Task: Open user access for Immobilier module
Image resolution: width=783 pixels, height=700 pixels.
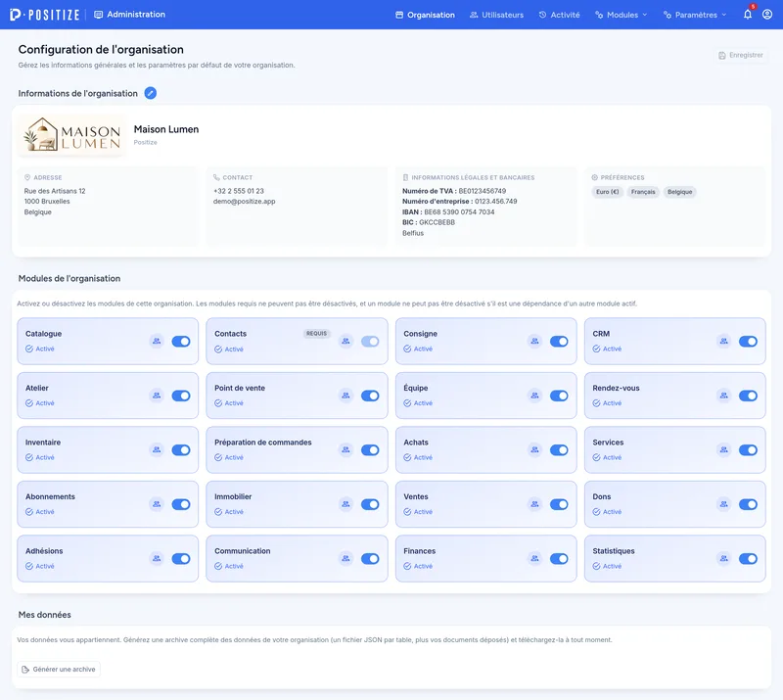Action: point(345,504)
